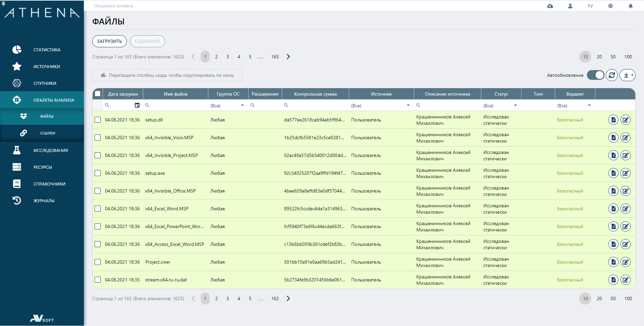Go to page 163 in top pagination
Image resolution: width=644 pixels, height=326 pixels.
(275, 57)
